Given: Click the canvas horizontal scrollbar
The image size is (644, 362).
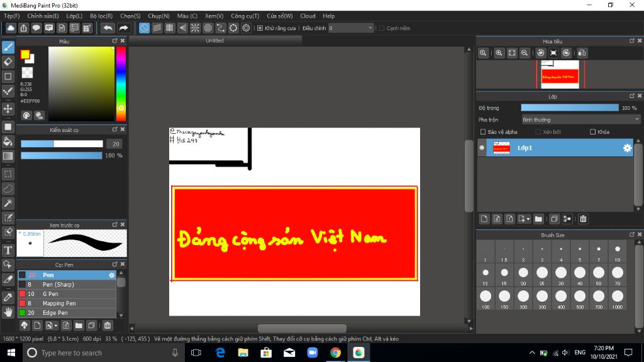Looking at the screenshot, I should click(x=302, y=328).
